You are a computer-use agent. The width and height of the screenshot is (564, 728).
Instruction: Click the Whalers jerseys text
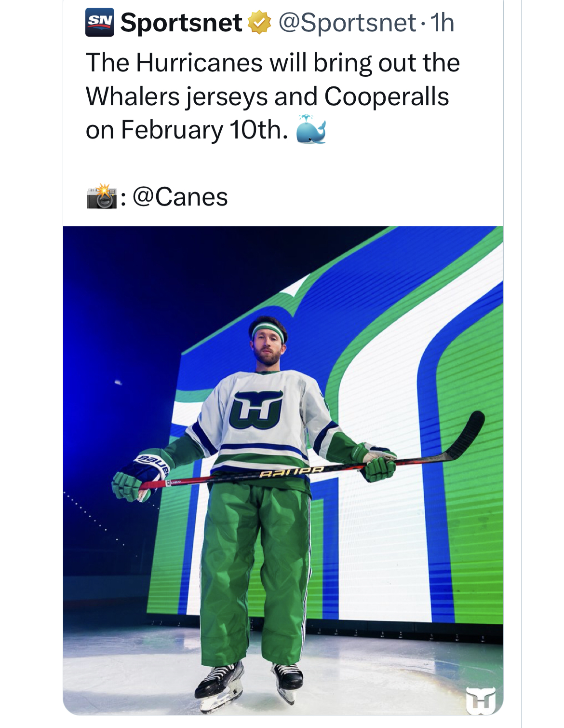(x=176, y=96)
